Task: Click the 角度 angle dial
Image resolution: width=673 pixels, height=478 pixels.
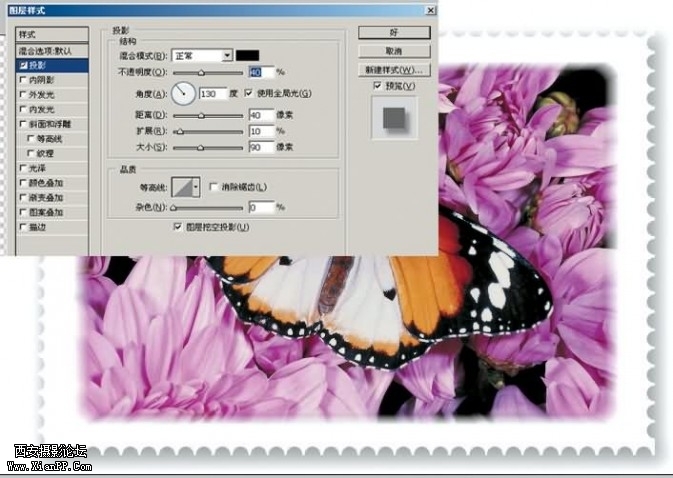Action: pyautogui.click(x=183, y=93)
